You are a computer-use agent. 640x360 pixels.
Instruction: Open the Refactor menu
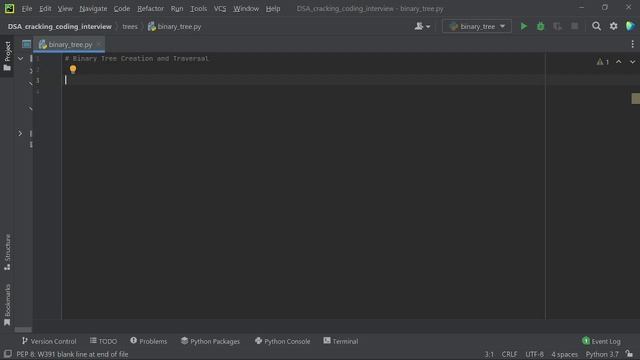150,9
